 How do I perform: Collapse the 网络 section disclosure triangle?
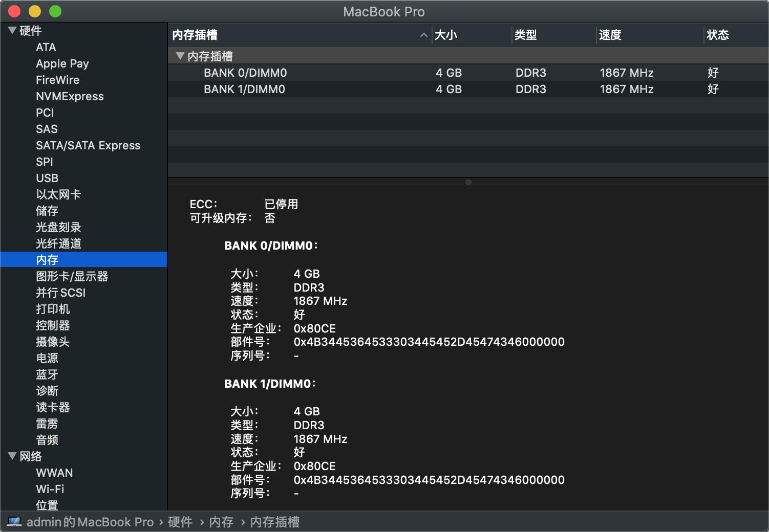coord(11,456)
